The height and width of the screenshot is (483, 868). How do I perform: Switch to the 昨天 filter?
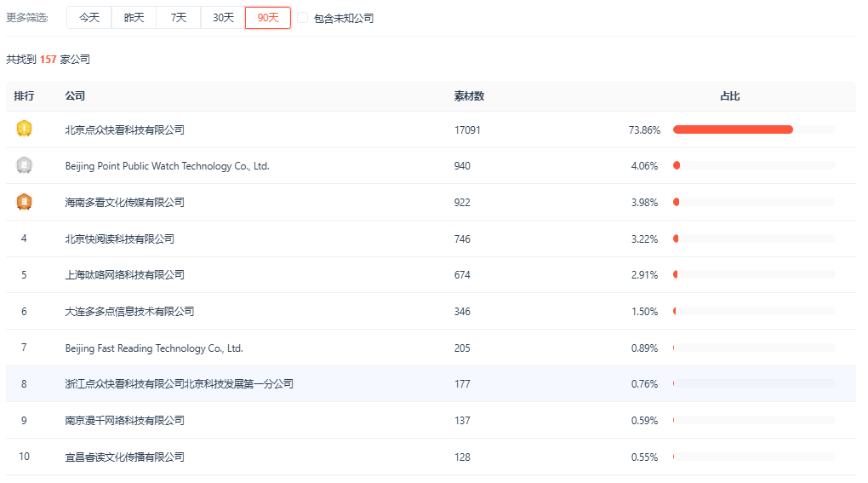click(x=134, y=18)
